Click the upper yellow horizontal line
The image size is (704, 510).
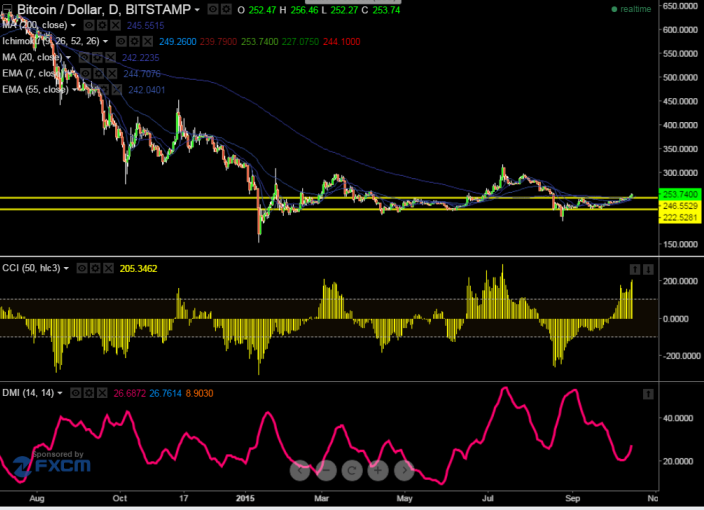point(329,198)
